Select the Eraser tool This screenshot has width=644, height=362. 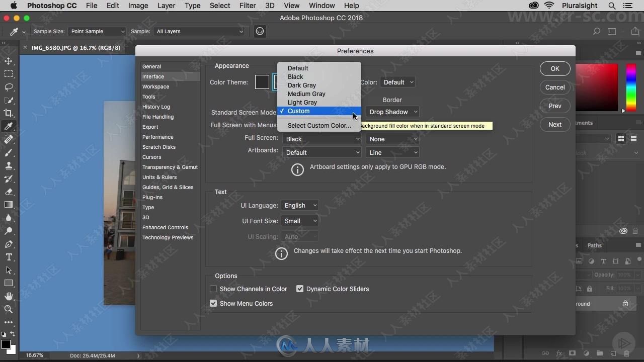click(x=9, y=192)
